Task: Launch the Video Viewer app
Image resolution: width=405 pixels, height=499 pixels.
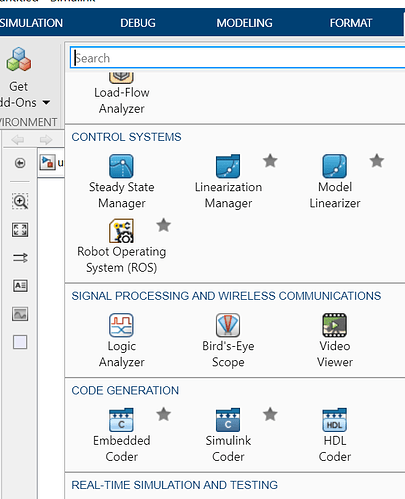Action: [x=335, y=340]
